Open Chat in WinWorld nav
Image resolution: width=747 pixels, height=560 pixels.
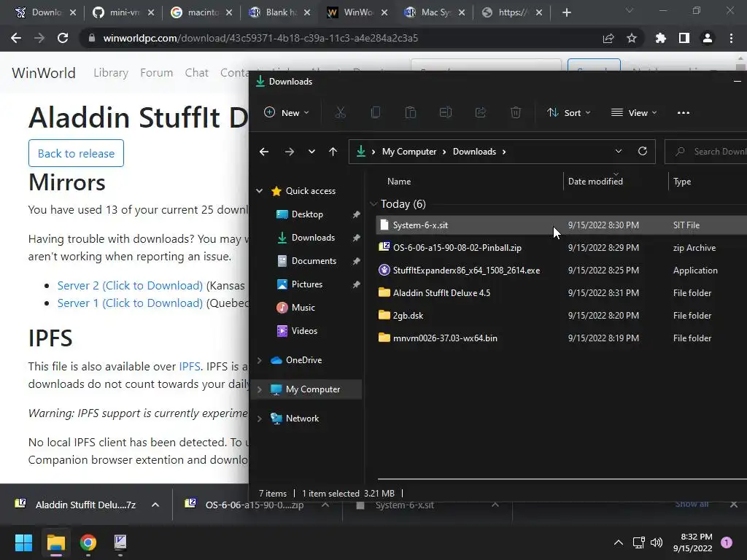tap(197, 73)
